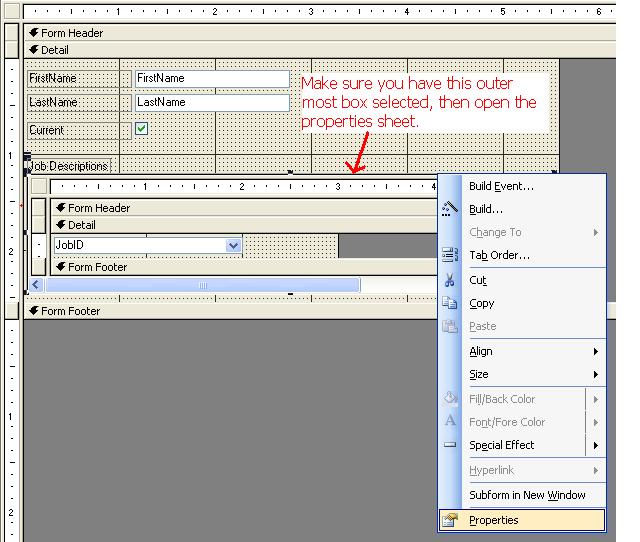The height and width of the screenshot is (542, 640).
Task: Click the subform horizontal scrollbar thumb
Action: (203, 285)
